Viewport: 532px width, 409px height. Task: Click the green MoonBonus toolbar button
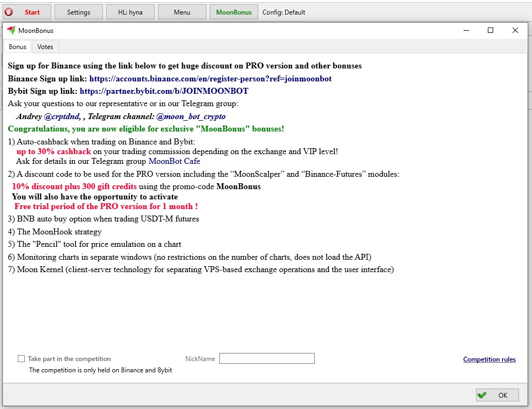234,12
